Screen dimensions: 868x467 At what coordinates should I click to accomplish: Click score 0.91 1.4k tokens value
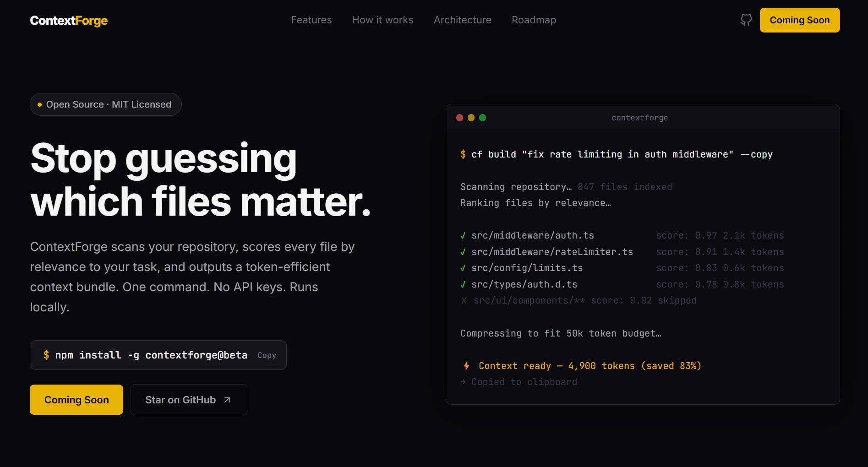tap(720, 252)
